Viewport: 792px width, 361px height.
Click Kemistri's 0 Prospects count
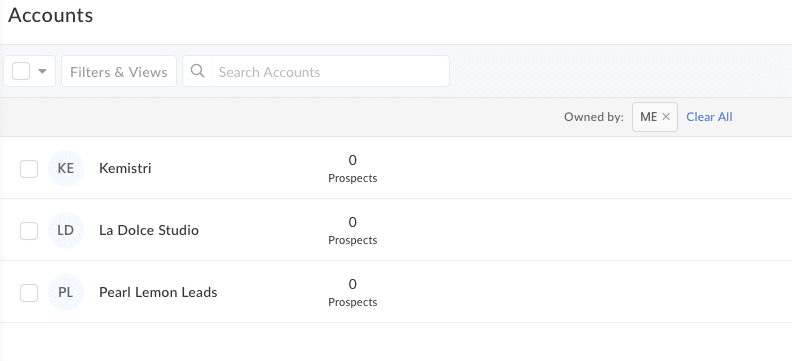click(353, 169)
